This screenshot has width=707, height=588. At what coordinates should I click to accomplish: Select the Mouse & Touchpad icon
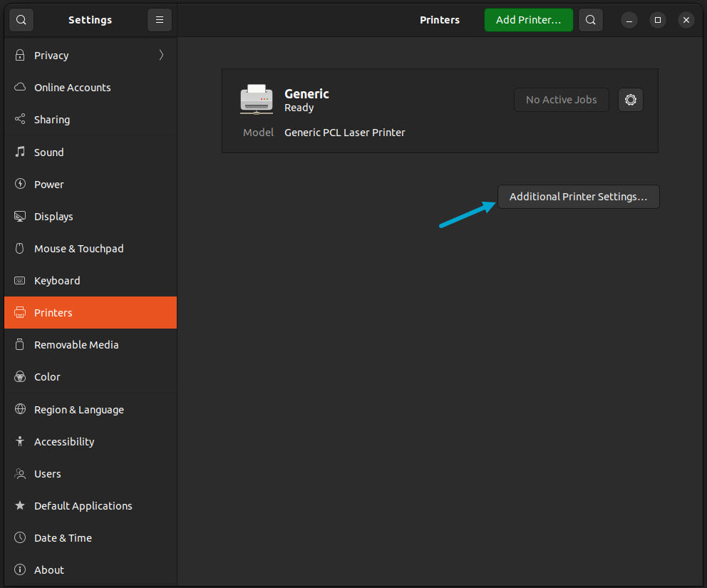pos(19,248)
